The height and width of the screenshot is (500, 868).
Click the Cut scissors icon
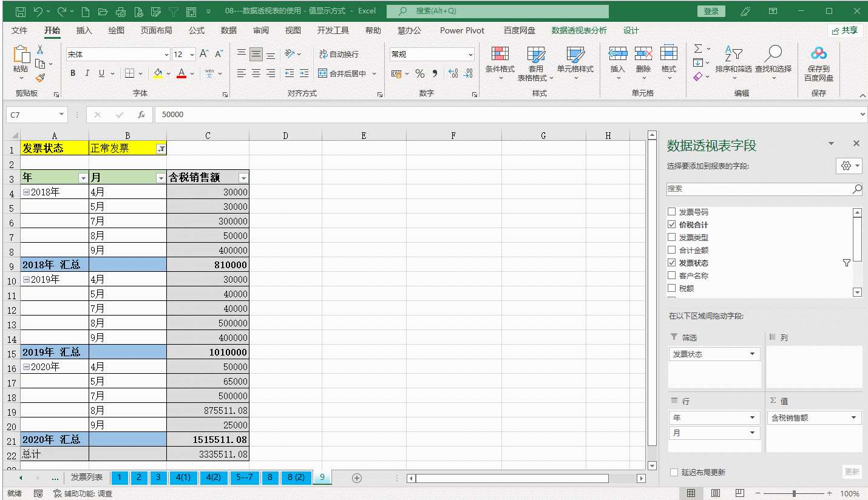click(x=40, y=50)
